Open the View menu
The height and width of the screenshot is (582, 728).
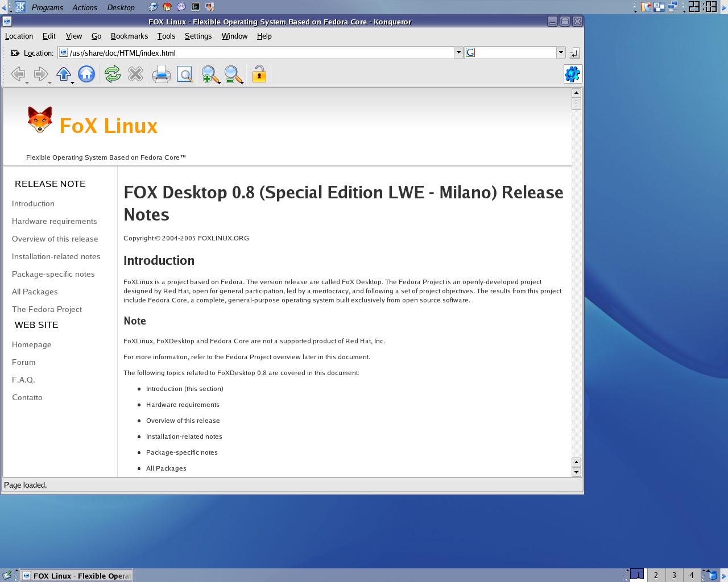click(x=74, y=36)
